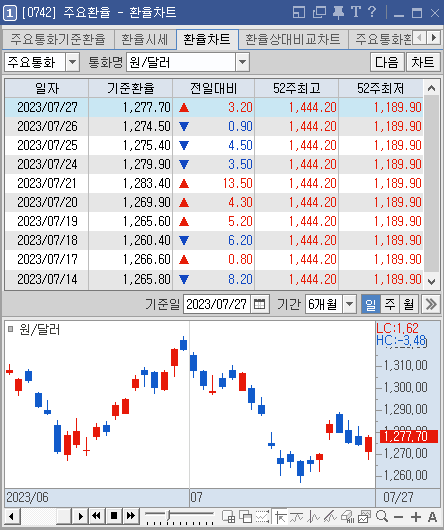Open the calendar picker next to 기준일
This screenshot has height=530, width=444.
260,304
